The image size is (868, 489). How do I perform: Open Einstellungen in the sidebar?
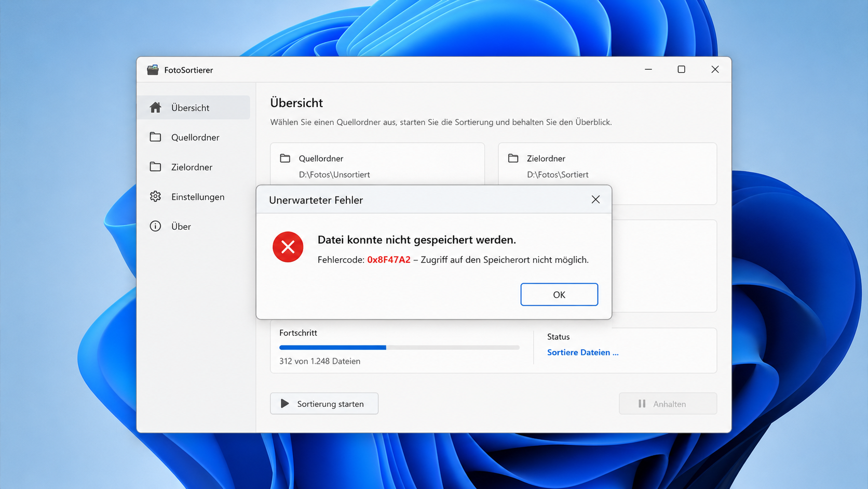click(194, 196)
